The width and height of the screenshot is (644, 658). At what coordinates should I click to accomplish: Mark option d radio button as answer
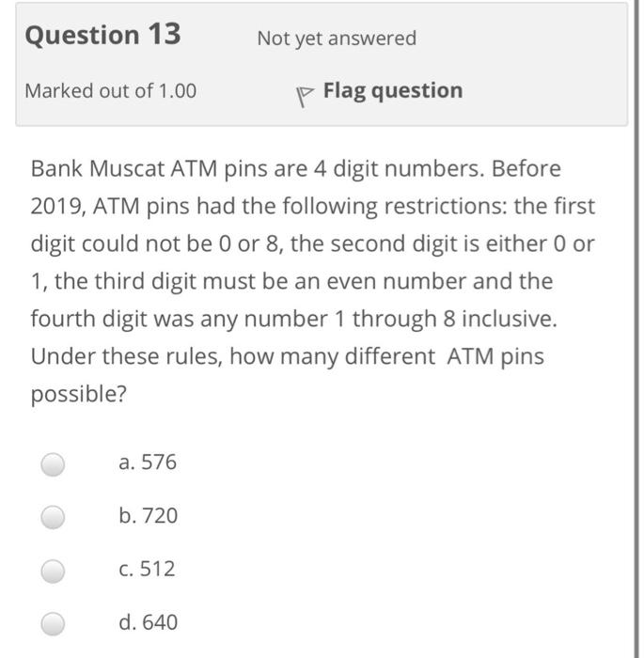point(53,624)
